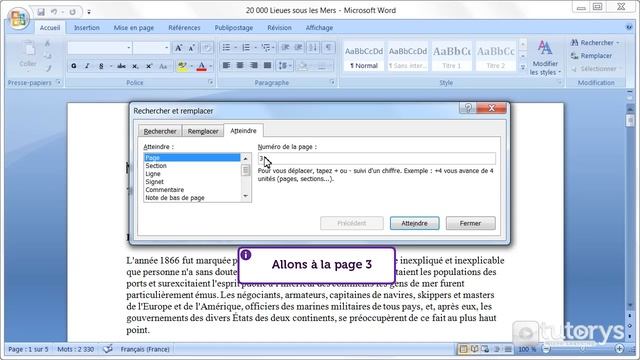Select Section in the Atteindre list
Image resolution: width=640 pixels, height=360 pixels.
192,166
